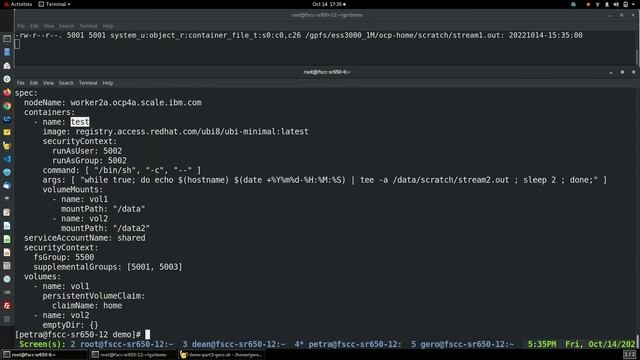
Task: Click the workspace switcher 1/2 indicator
Action: [x=629, y=354]
